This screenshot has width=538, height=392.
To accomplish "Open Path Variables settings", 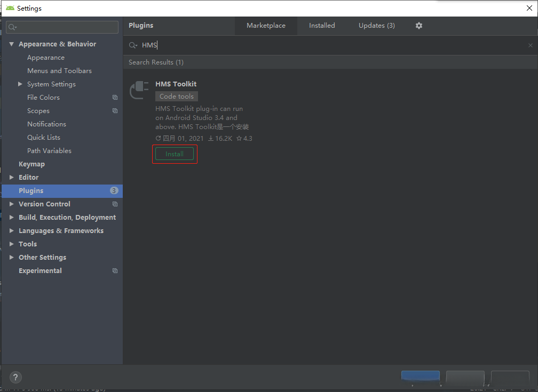I will click(49, 151).
